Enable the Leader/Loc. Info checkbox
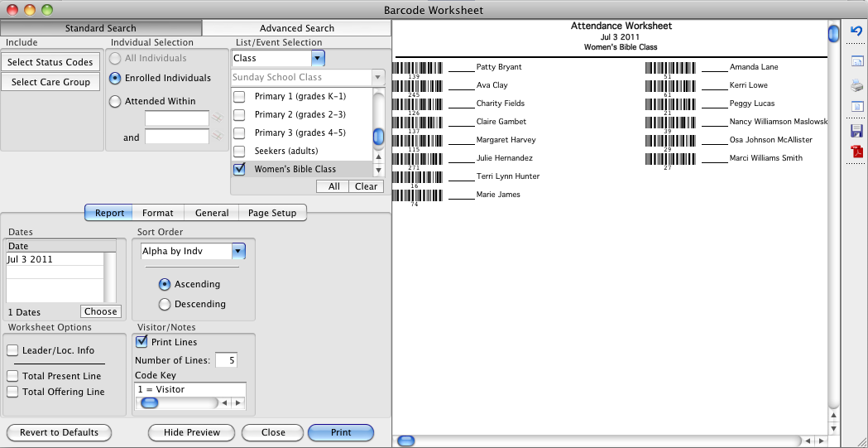Image resolution: width=868 pixels, height=448 pixels. 12,350
